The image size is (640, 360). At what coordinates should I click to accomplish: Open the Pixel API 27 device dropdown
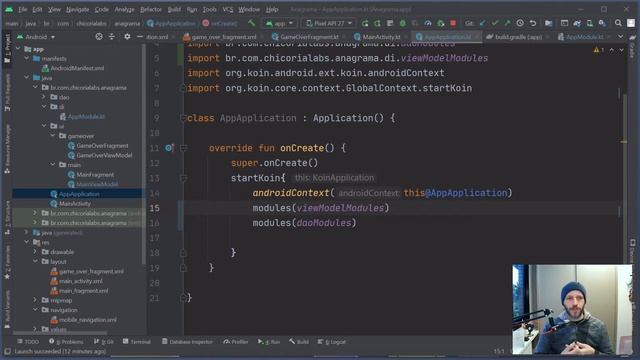point(329,23)
